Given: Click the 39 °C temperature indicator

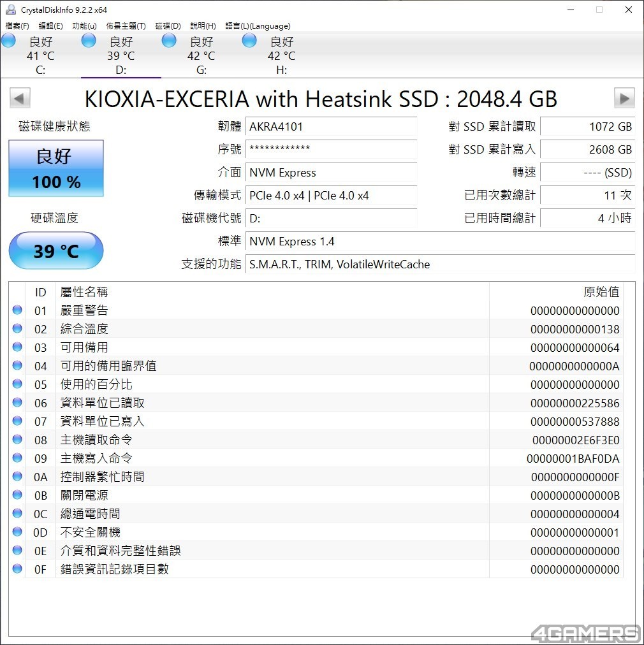Looking at the screenshot, I should coord(56,250).
